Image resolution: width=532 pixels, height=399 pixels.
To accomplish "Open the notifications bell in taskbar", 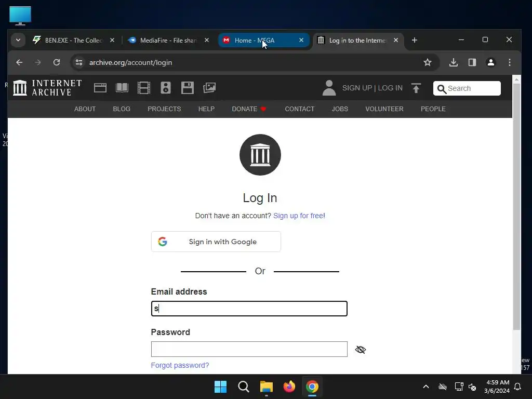I will pos(517,387).
